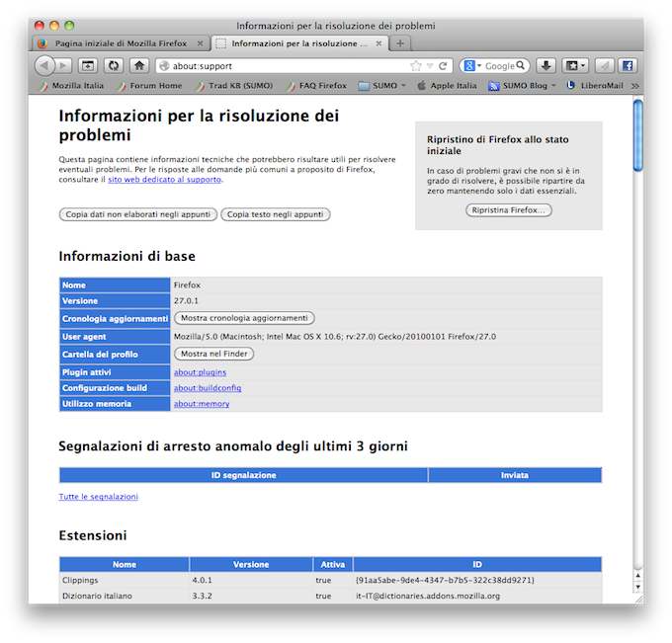Click the User agent string value
This screenshot has width=672, height=643.
pyautogui.click(x=335, y=336)
